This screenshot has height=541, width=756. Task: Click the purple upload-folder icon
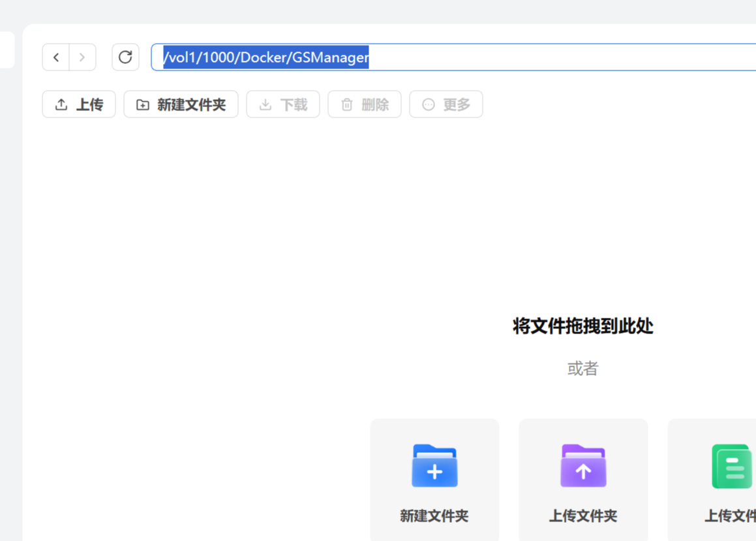point(582,465)
